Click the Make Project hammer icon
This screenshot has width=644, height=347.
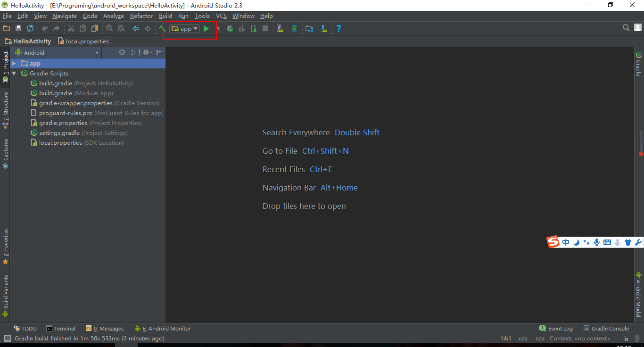(162, 29)
